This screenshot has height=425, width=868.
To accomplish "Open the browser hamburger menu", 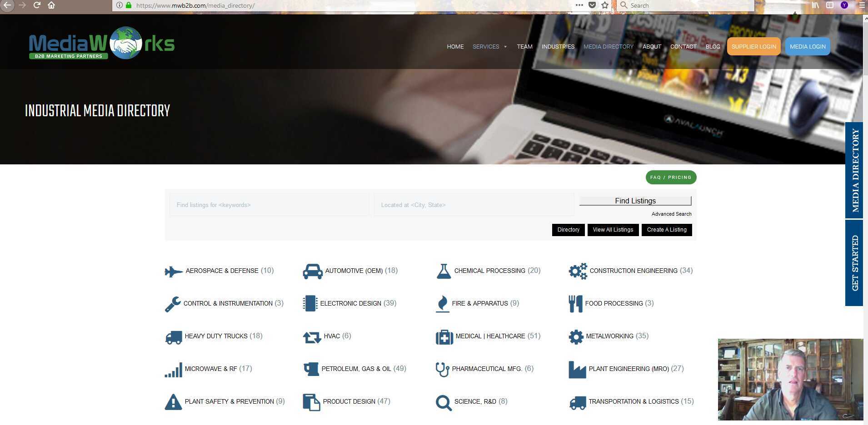I will (x=862, y=5).
